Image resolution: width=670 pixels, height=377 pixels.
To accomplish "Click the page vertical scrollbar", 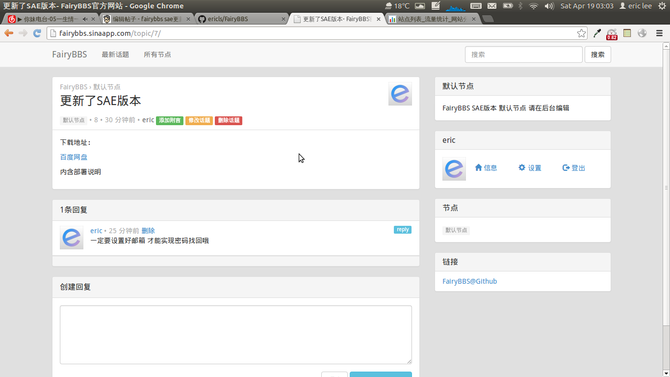I will coord(666,188).
